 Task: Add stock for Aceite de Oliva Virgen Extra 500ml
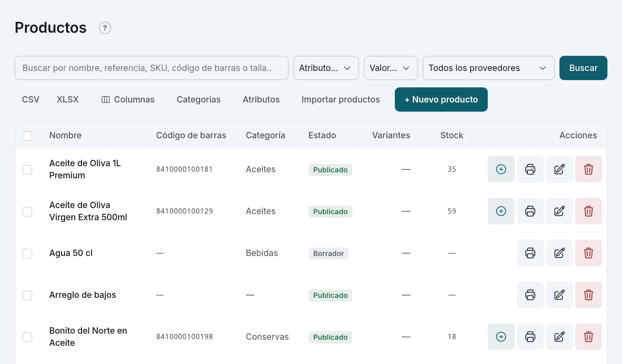pyautogui.click(x=501, y=211)
